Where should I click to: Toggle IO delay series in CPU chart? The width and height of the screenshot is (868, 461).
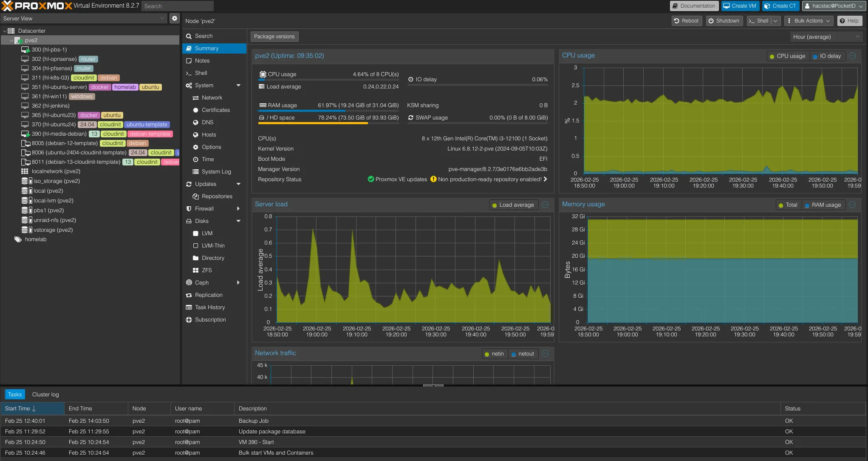click(826, 56)
